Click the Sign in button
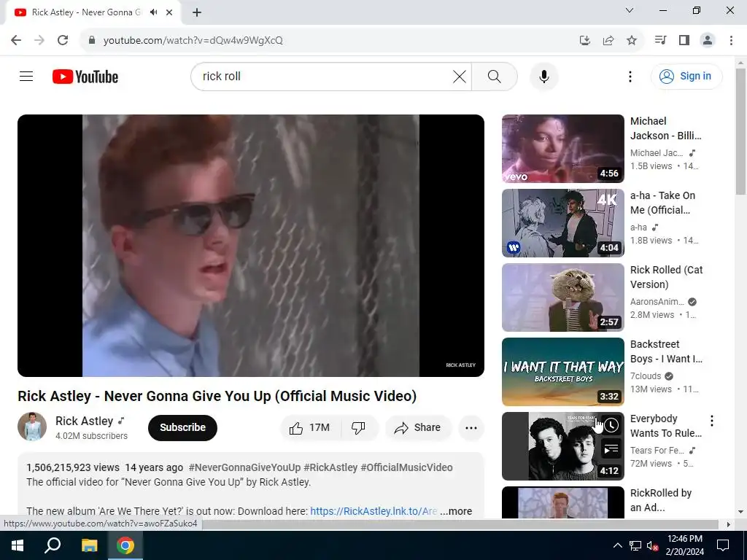Viewport: 747px width, 560px height. click(x=686, y=76)
